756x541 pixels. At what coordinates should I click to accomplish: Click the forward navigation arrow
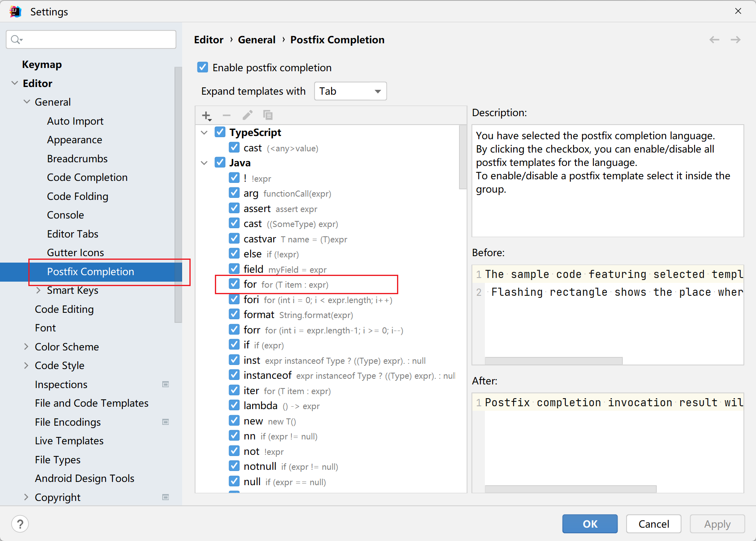(735, 40)
